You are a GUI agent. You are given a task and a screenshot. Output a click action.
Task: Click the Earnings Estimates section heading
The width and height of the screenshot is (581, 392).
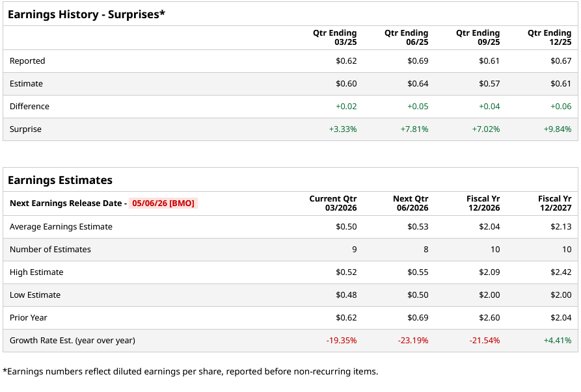coord(60,180)
